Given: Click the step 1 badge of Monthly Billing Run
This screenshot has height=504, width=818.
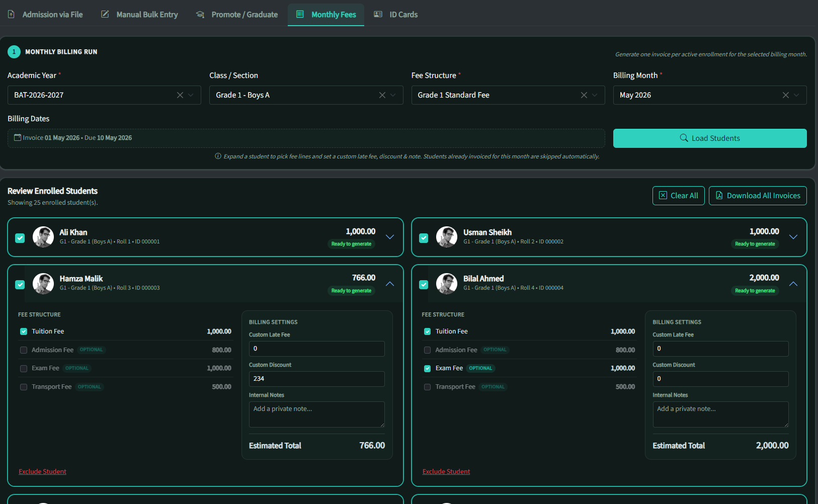Looking at the screenshot, I should coord(14,52).
